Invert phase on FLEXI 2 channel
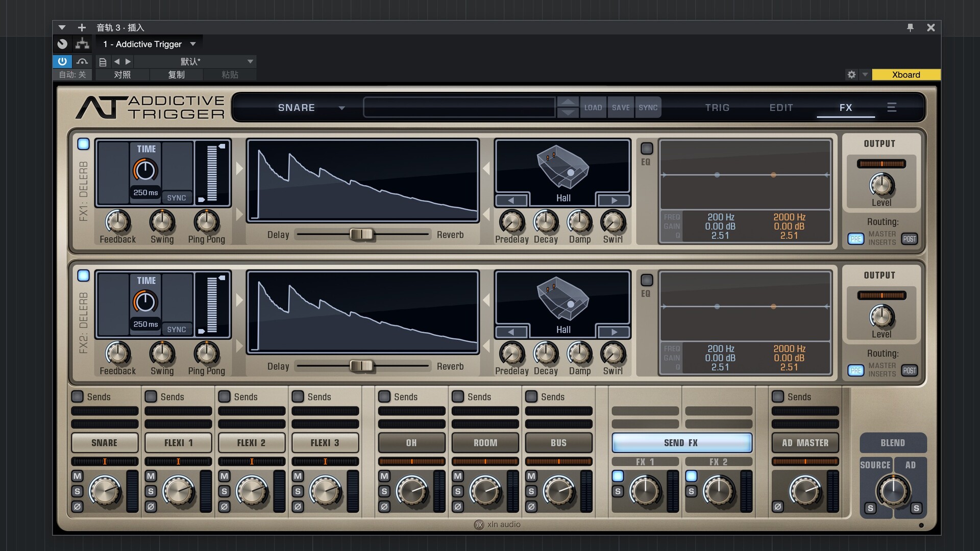 click(224, 507)
